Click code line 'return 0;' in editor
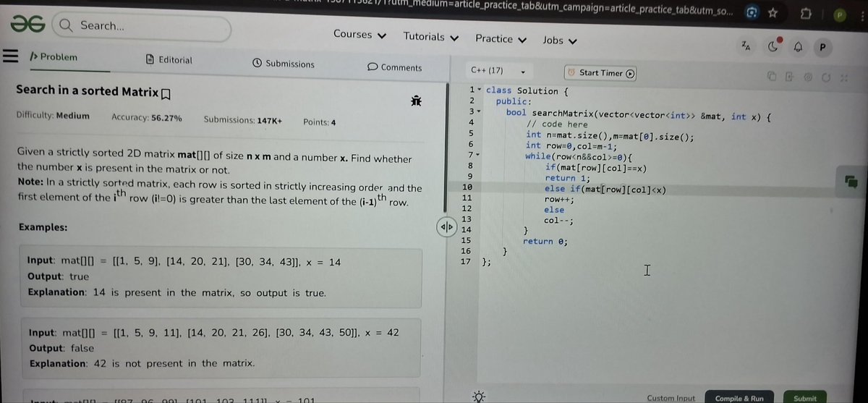The image size is (868, 403). pos(545,242)
